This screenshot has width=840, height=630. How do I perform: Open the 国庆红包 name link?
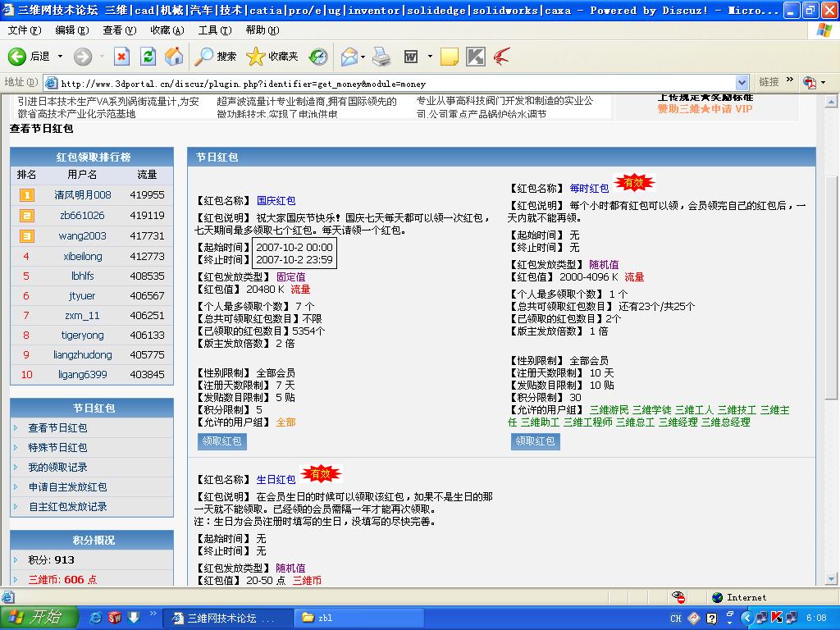point(276,201)
